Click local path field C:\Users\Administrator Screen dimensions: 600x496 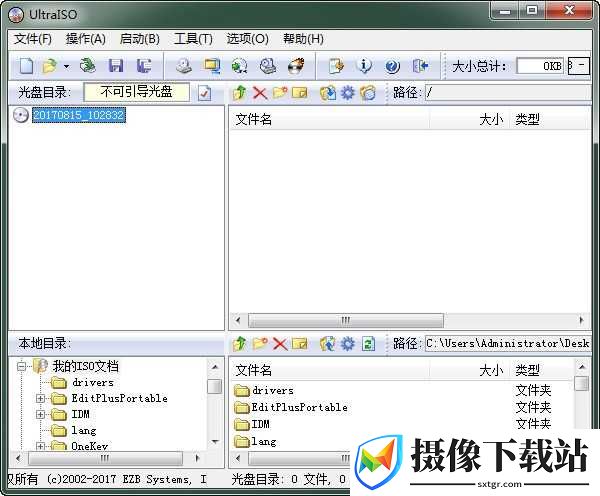pos(508,343)
